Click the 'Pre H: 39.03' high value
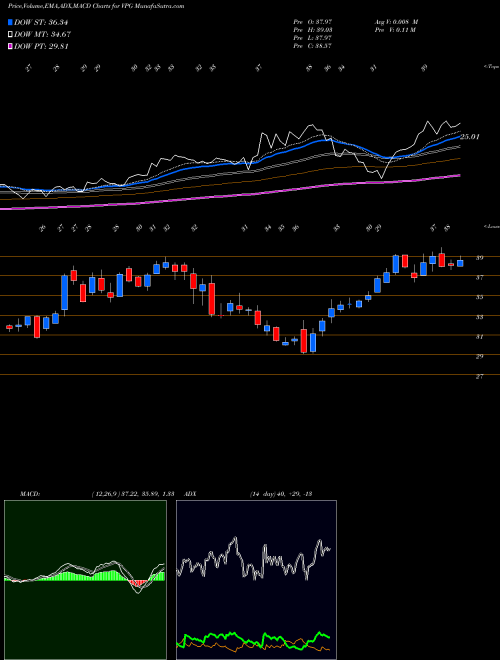Screen dimensions: 500x660 [x=313, y=30]
